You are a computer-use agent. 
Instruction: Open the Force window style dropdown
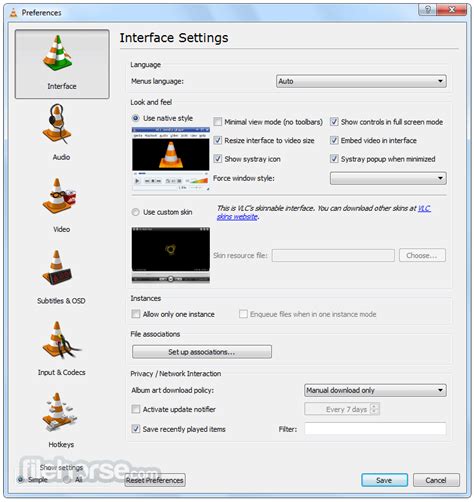click(388, 178)
